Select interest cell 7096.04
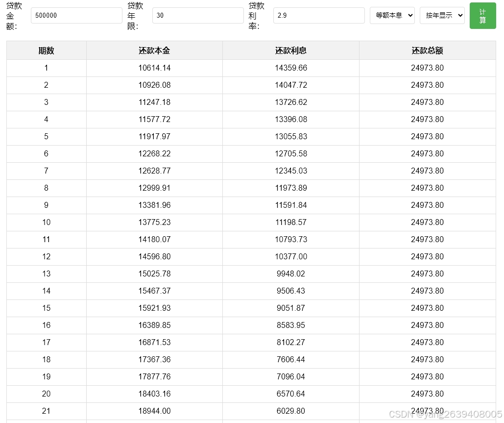The height and width of the screenshot is (423, 504). [291, 376]
